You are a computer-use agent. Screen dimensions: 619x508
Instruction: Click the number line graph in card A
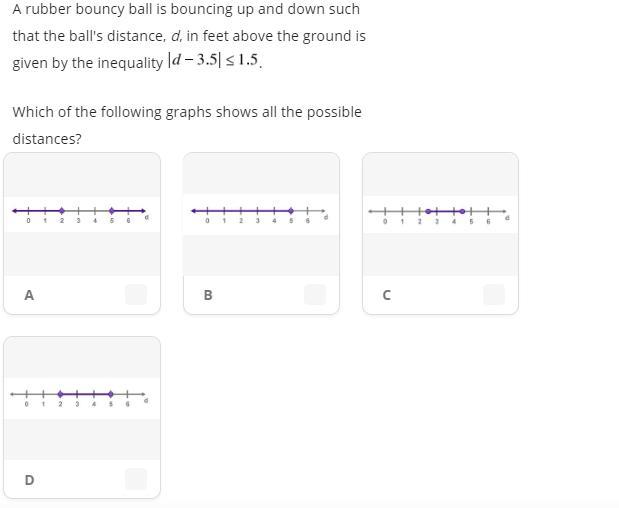pos(81,213)
